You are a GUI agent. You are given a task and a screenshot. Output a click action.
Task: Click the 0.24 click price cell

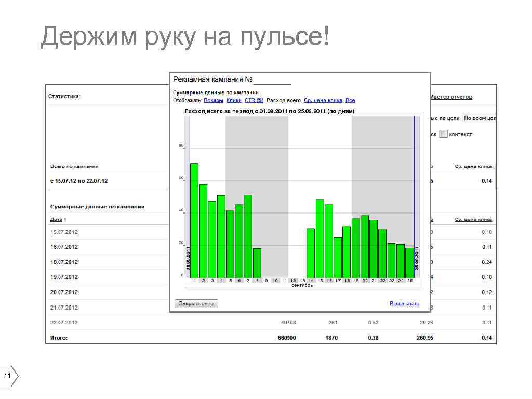tap(486, 262)
